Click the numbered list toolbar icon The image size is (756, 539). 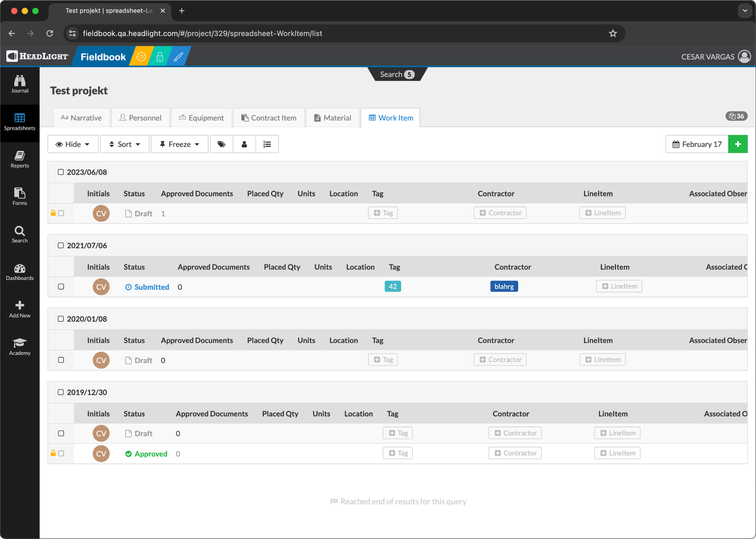tap(267, 144)
